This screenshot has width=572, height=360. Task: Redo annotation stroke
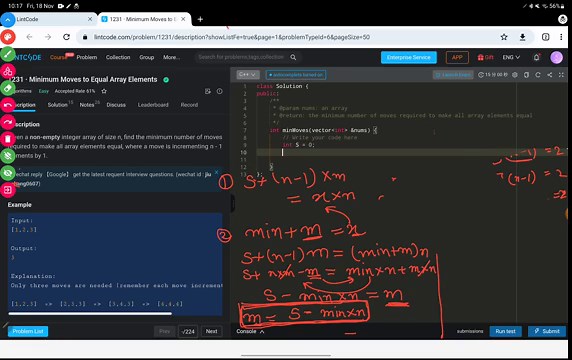click(8, 122)
